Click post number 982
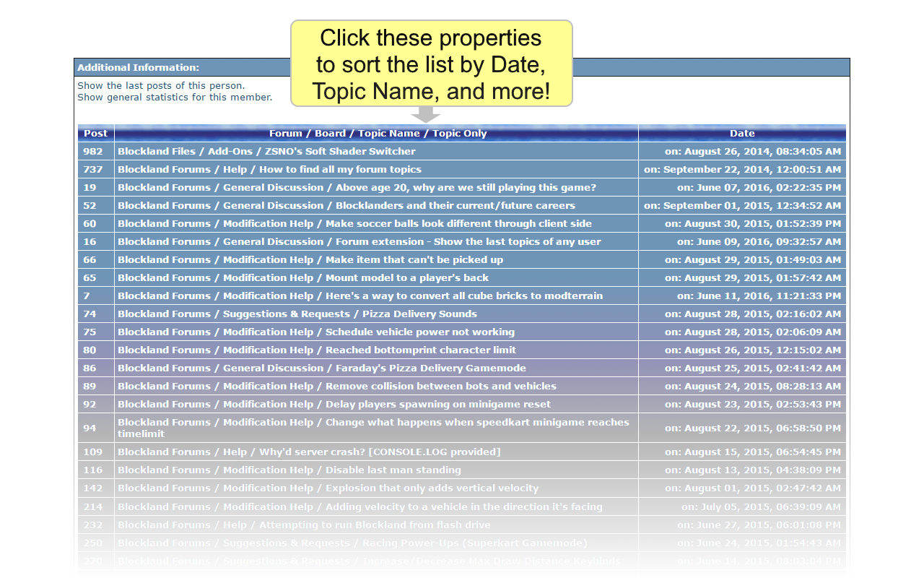 (x=93, y=151)
